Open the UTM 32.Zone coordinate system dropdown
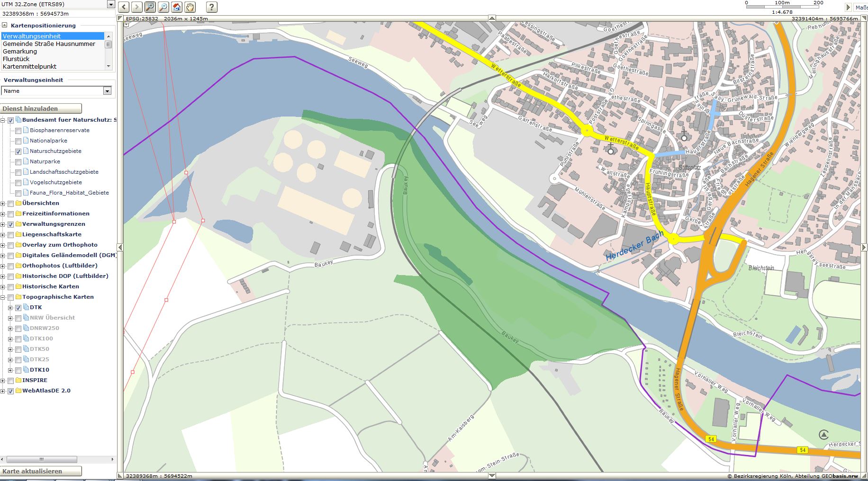 [111, 4]
